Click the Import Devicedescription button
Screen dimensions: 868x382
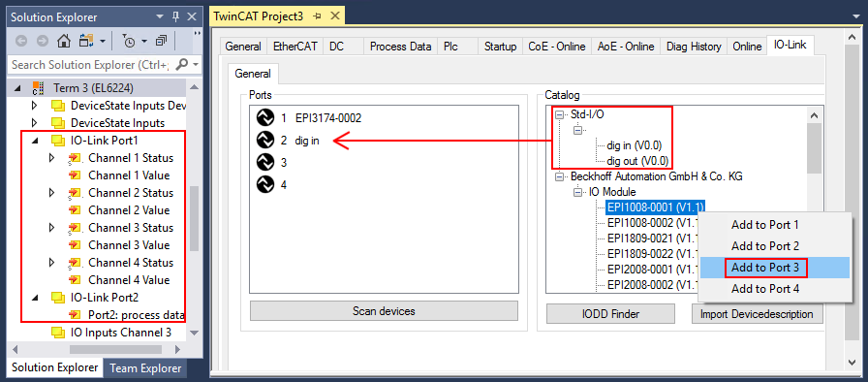pyautogui.click(x=757, y=314)
